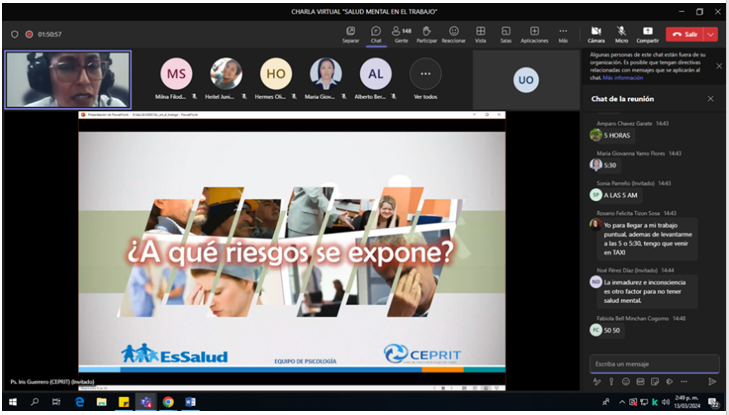Open the notification center icon
Image resolution: width=729 pixels, height=415 pixels.
click(x=713, y=402)
